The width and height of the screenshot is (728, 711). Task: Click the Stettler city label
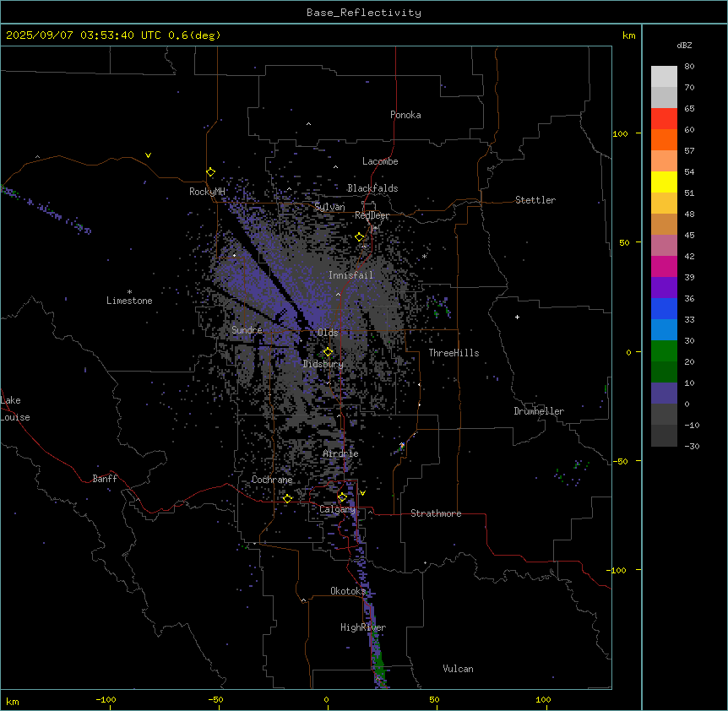535,200
